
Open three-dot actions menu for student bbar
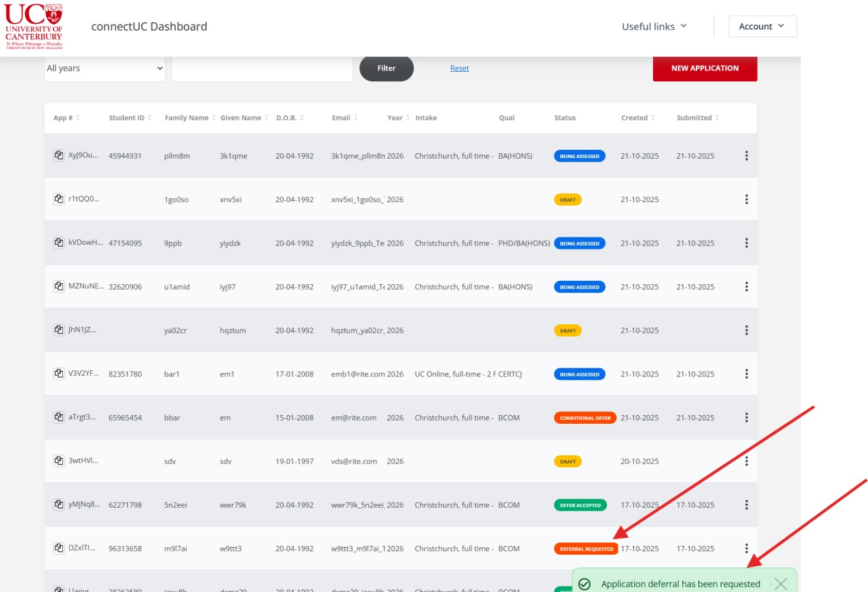[746, 418]
